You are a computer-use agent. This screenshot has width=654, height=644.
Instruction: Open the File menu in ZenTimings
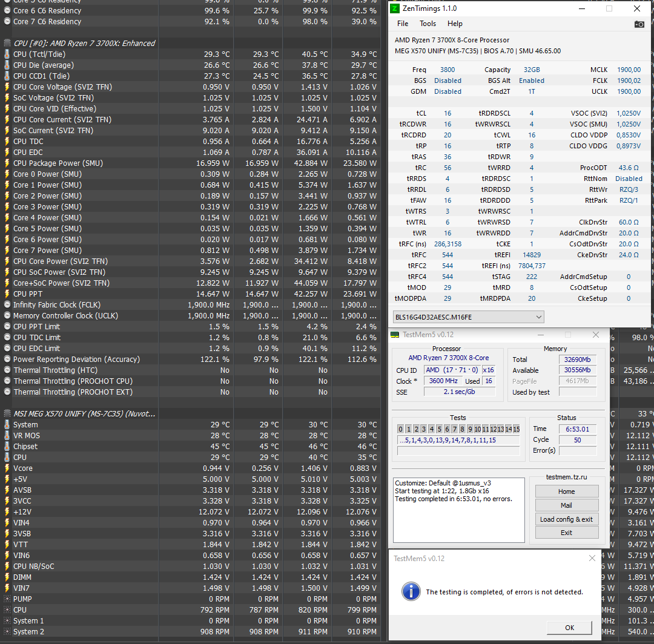click(403, 24)
